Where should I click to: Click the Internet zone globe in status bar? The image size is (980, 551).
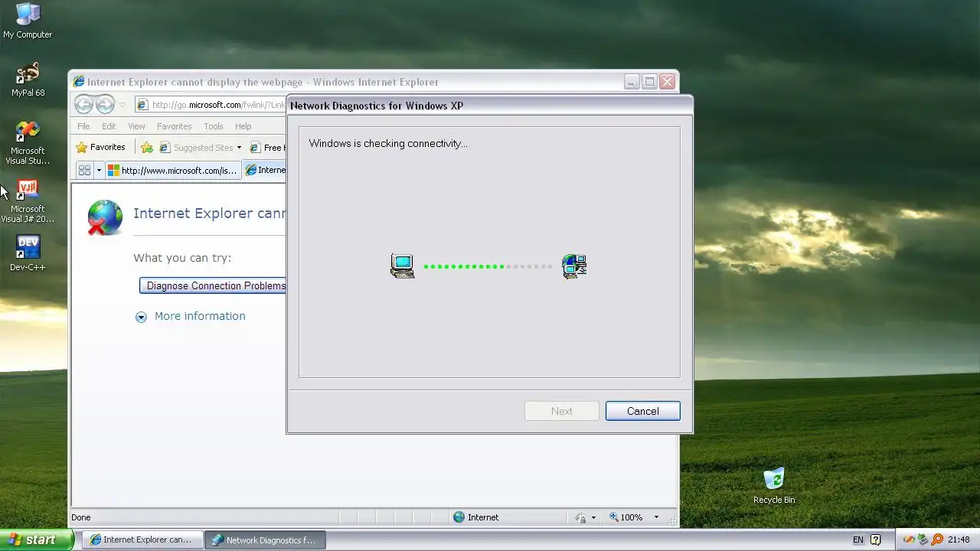click(459, 517)
